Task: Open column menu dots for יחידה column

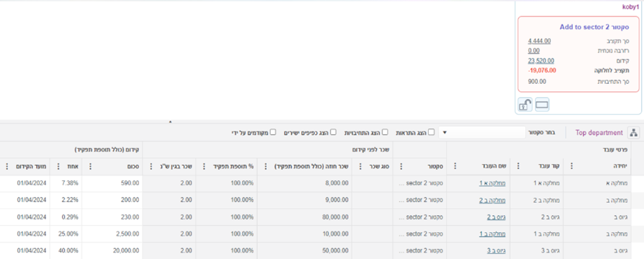Action: click(x=572, y=166)
